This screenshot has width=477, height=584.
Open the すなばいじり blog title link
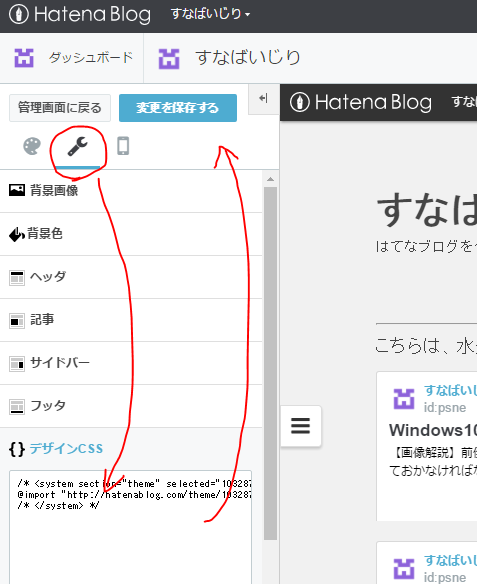248,58
